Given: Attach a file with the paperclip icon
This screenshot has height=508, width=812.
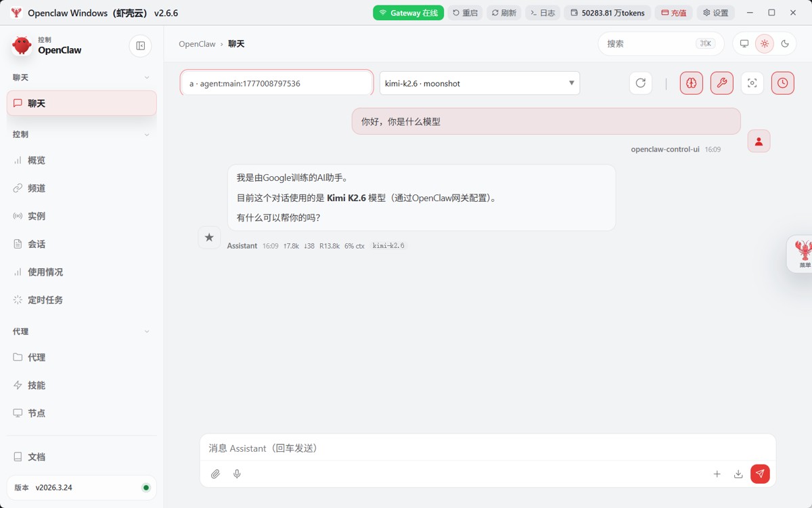Looking at the screenshot, I should (x=215, y=474).
